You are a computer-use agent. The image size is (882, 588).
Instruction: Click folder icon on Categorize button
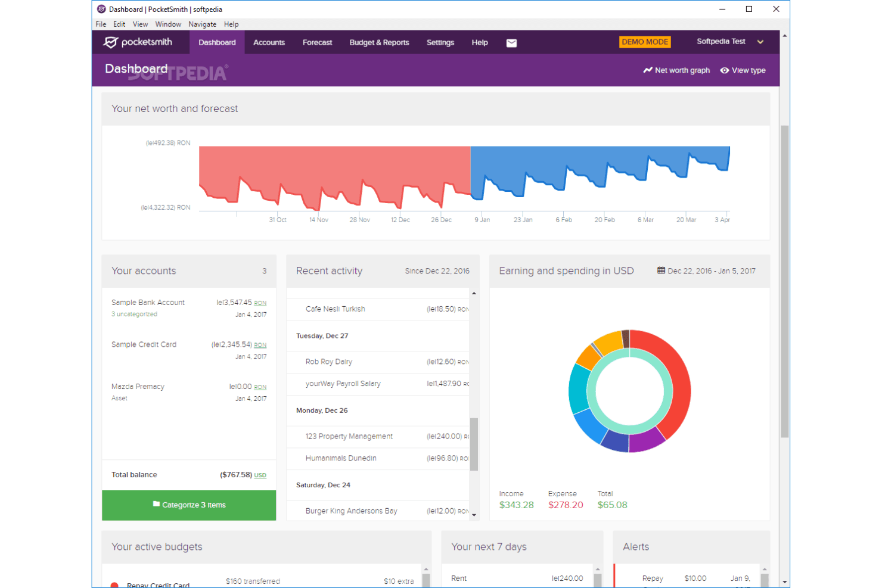[x=156, y=504]
